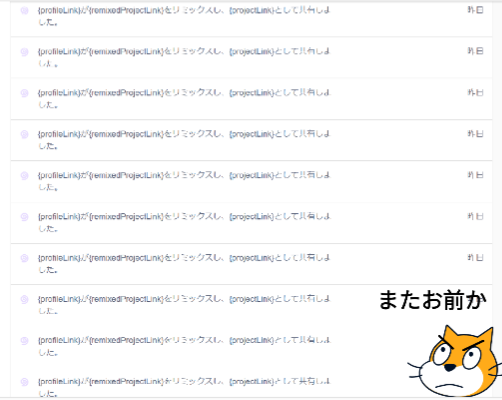Open the {profileLink} text in the first message

tap(59, 10)
